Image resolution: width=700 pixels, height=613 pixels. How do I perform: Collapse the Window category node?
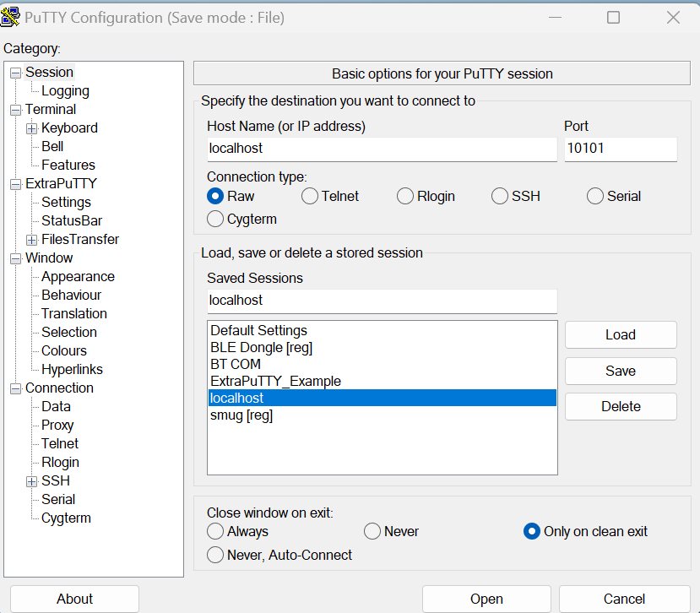tap(15, 258)
